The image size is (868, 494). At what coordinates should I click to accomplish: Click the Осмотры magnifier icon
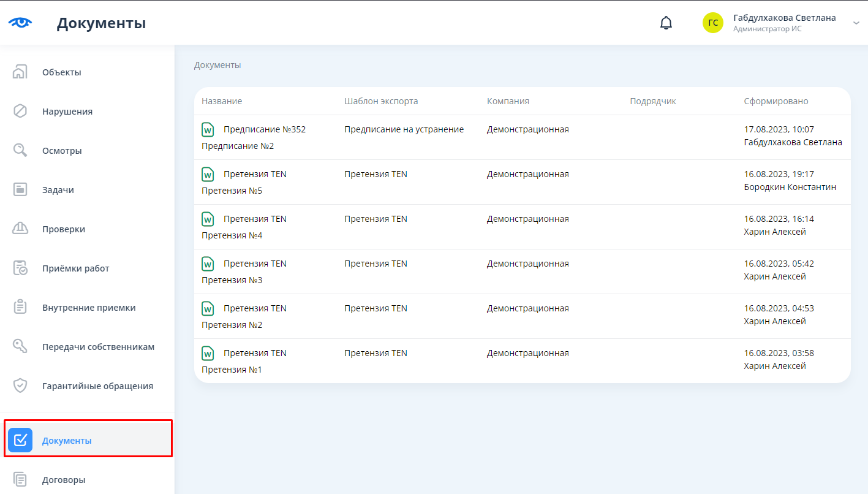(20, 151)
